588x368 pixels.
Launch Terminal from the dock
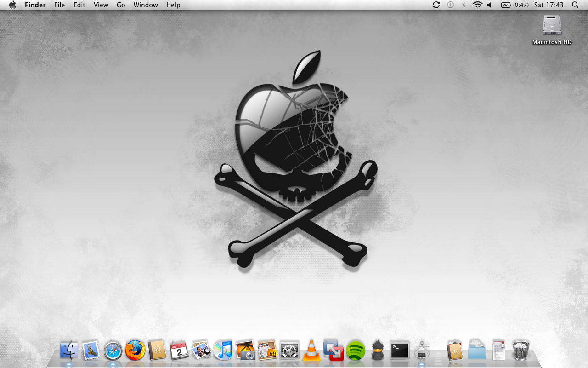click(x=400, y=351)
